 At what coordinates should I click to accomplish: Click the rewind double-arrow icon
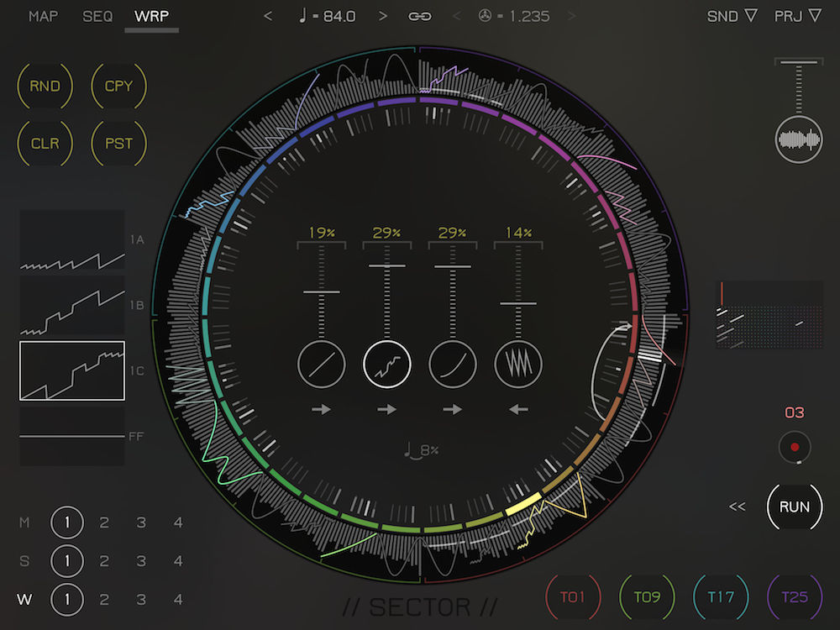(x=738, y=507)
